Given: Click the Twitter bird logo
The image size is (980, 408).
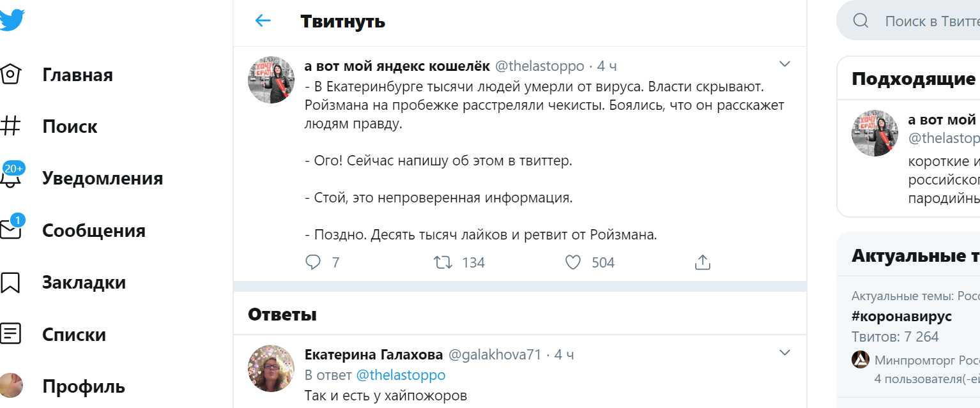Looking at the screenshot, I should [x=11, y=19].
